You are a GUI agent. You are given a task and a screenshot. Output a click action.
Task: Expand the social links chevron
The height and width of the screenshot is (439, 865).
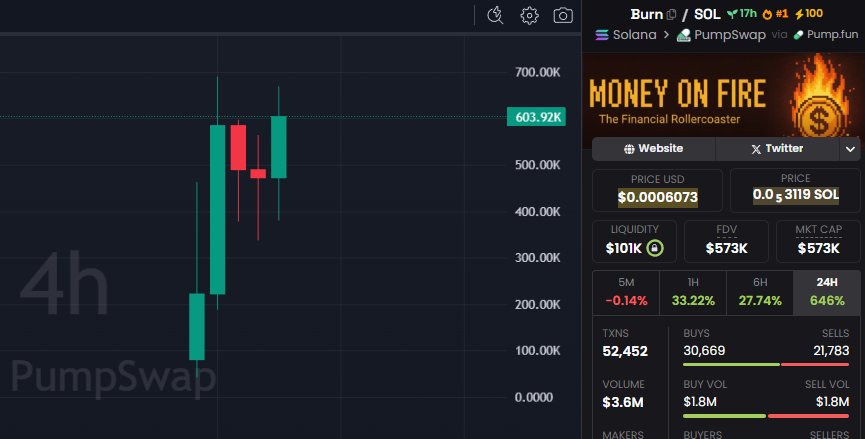pos(850,149)
